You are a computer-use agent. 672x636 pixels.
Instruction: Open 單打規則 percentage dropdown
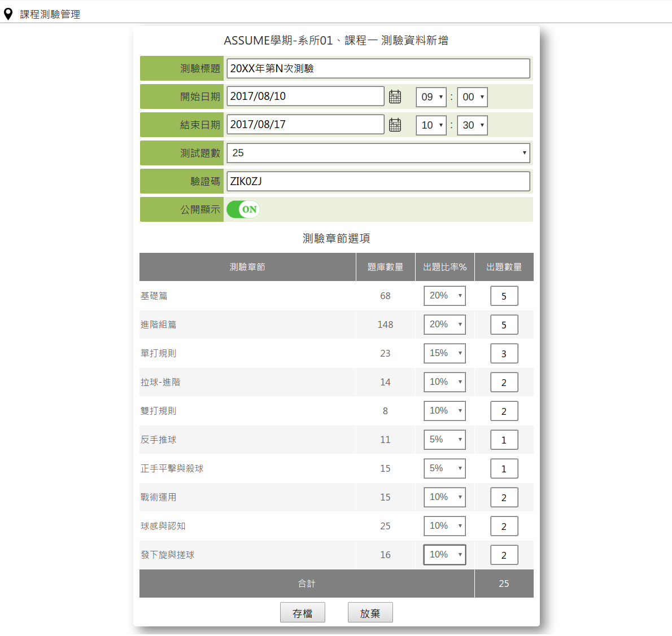coord(444,353)
